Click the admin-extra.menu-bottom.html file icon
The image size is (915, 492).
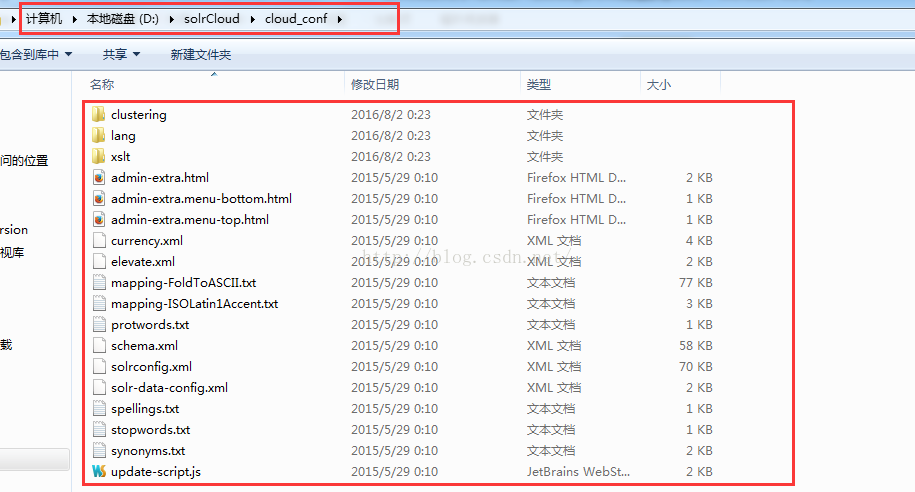coord(99,198)
